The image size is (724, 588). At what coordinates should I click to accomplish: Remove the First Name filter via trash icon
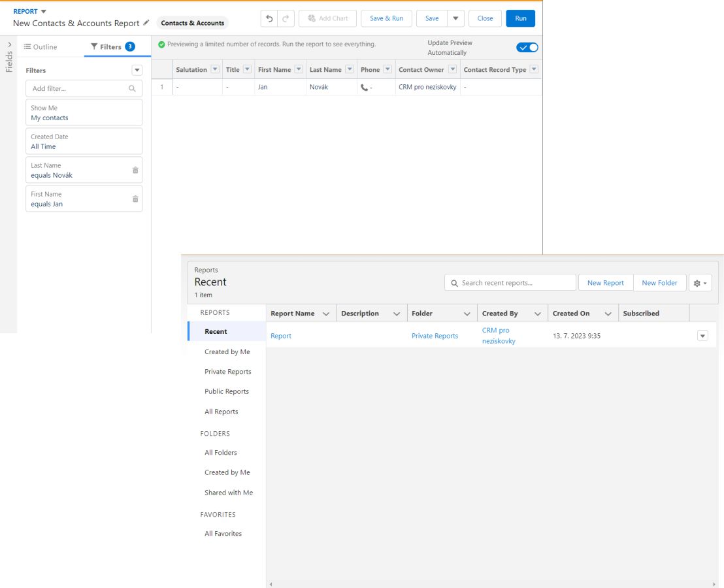tap(135, 199)
